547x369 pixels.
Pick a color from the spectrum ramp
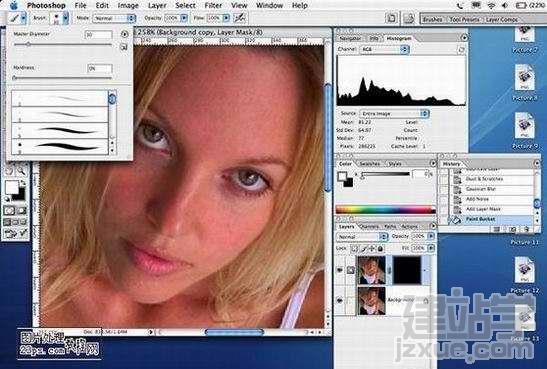coord(385,210)
